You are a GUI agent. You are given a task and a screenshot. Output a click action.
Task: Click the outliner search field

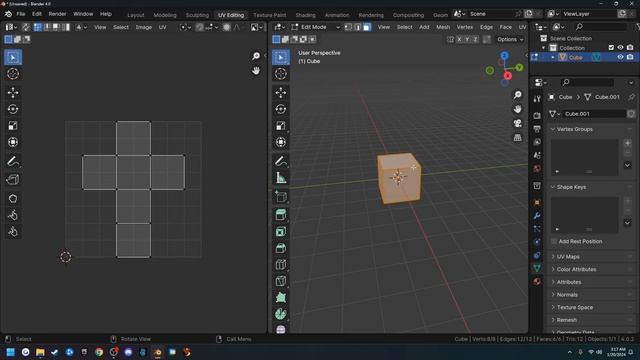(600, 27)
